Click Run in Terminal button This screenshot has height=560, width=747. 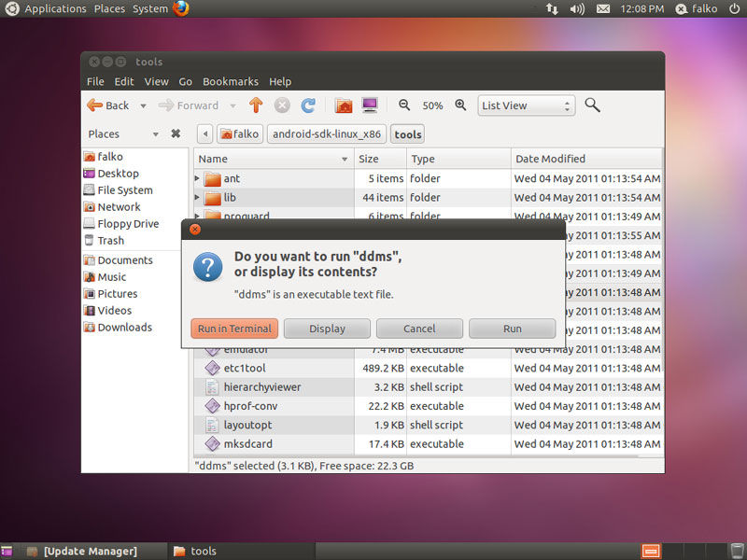[234, 329]
